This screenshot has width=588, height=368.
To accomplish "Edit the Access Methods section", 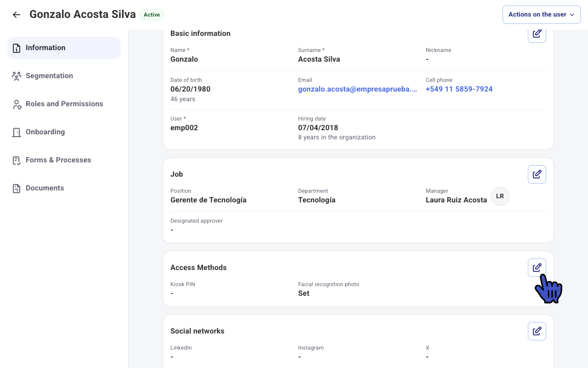I will 537,268.
